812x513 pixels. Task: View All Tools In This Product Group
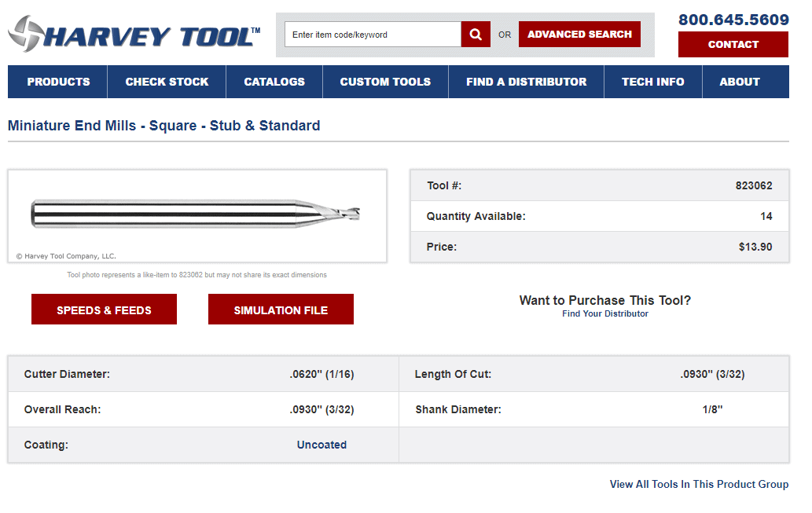699,484
